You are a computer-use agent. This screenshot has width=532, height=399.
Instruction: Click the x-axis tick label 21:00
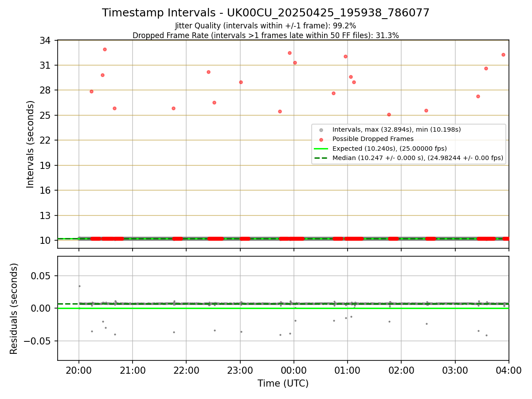pyautogui.click(x=133, y=370)
